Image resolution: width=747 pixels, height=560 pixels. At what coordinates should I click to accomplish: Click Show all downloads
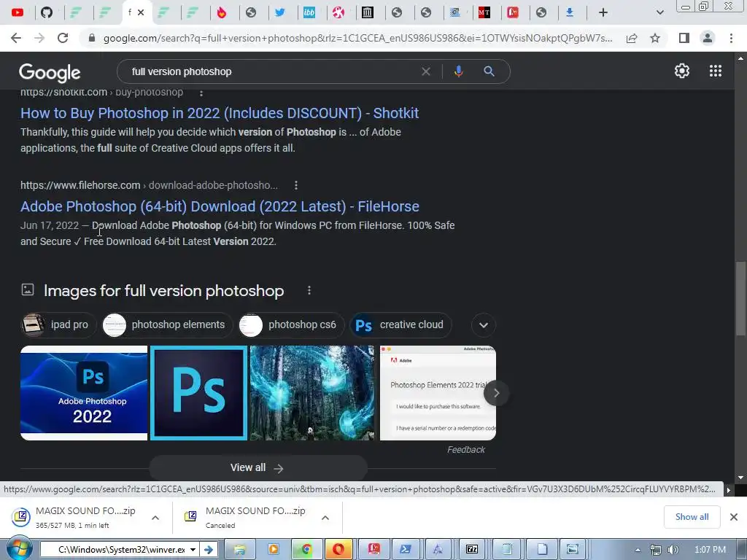pos(692,517)
